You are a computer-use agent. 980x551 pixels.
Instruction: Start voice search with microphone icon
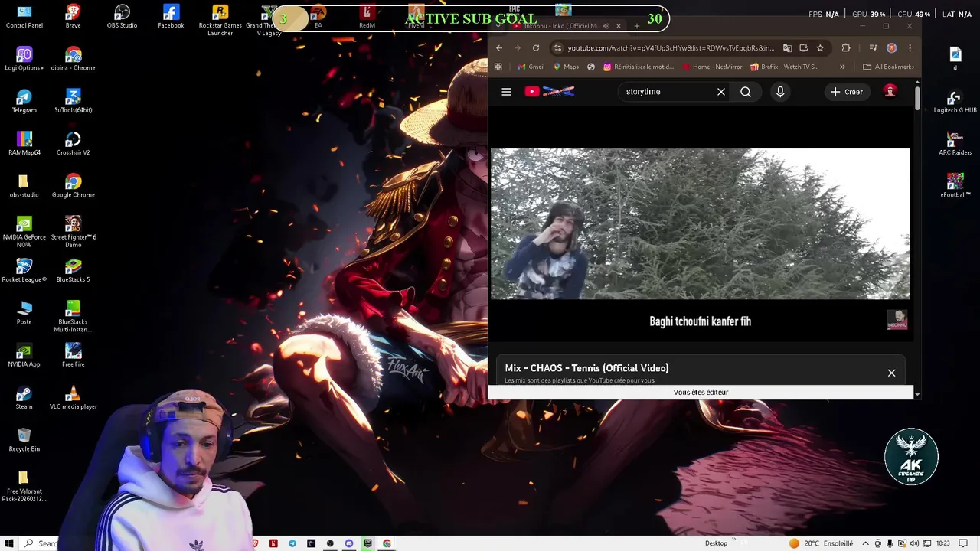click(x=780, y=92)
